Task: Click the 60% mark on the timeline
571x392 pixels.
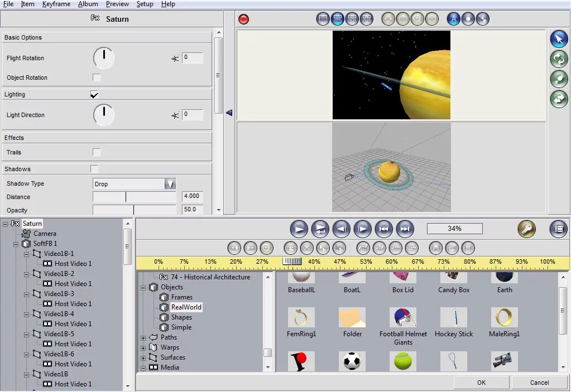Action: (x=391, y=262)
